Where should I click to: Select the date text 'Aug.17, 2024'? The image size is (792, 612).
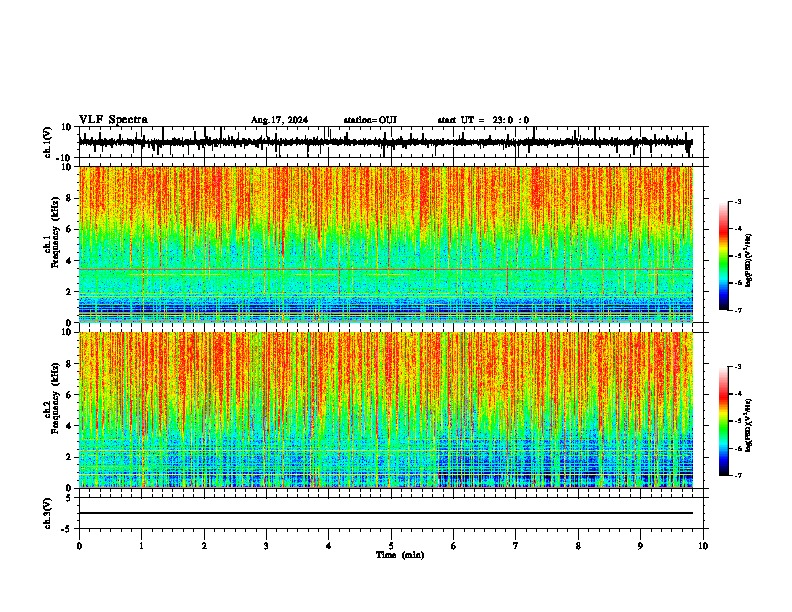click(279, 120)
